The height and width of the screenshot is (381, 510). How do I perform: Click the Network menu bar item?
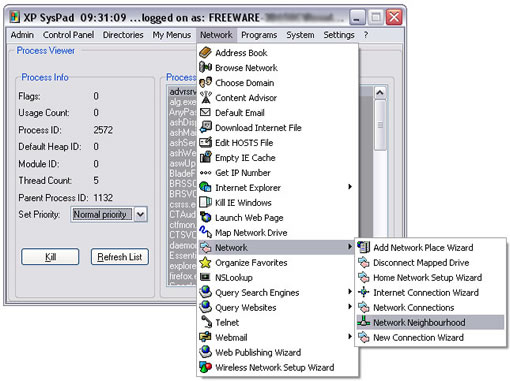click(x=216, y=35)
